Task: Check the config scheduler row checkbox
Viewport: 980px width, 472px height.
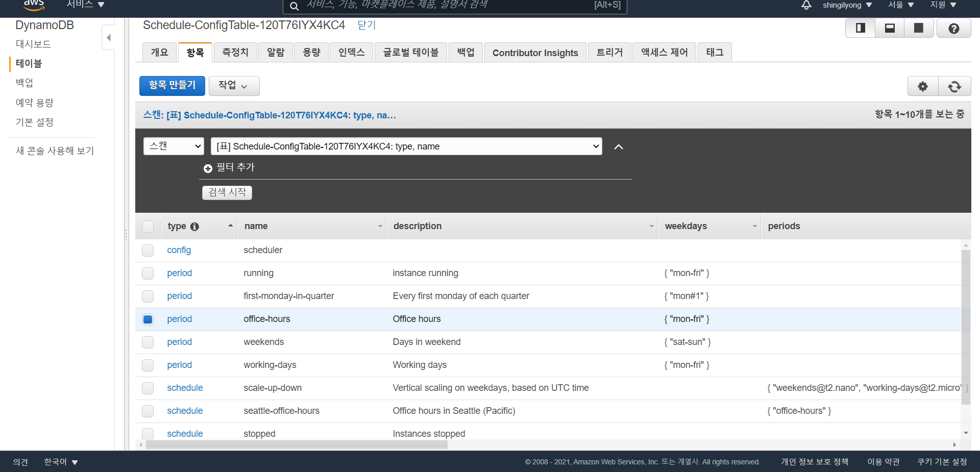Action: [148, 251]
